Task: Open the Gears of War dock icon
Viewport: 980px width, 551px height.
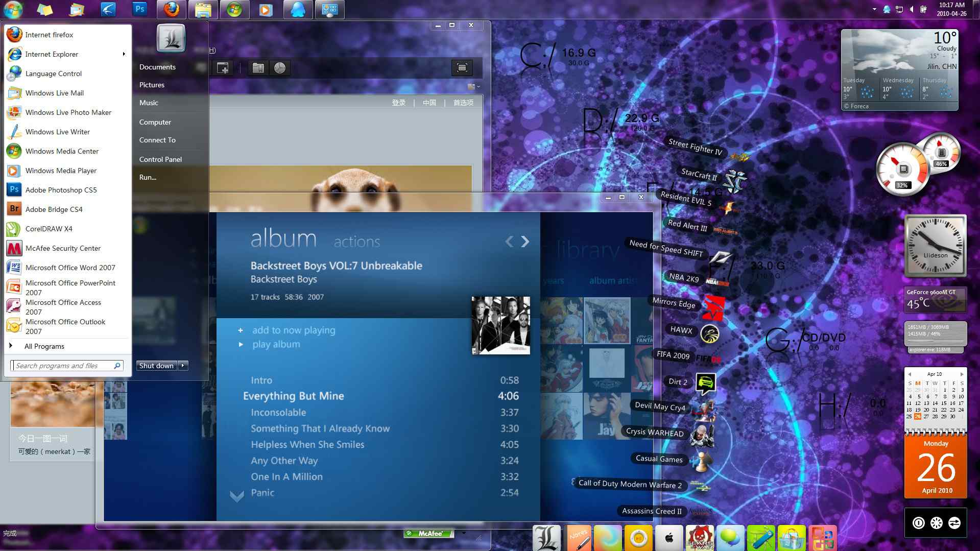Action: (700, 538)
